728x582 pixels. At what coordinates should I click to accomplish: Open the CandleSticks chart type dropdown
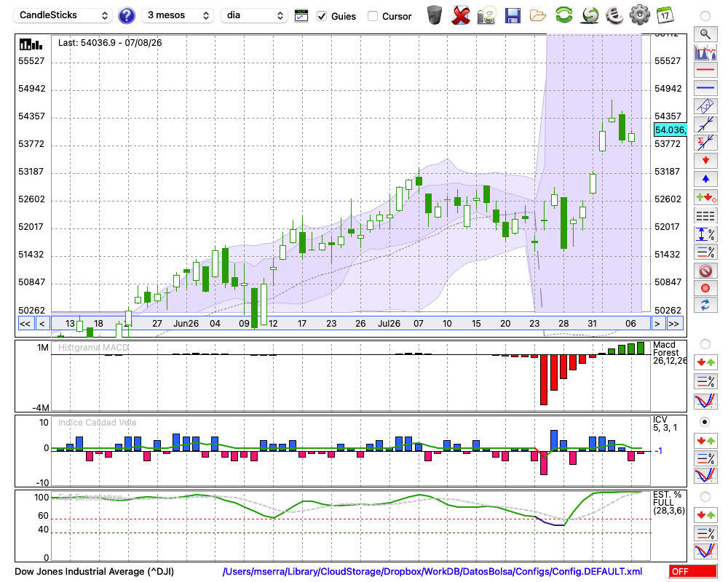(63, 15)
